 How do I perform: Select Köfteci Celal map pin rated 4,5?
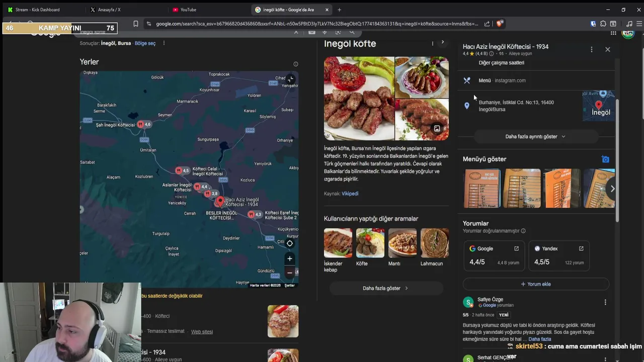pos(178,170)
